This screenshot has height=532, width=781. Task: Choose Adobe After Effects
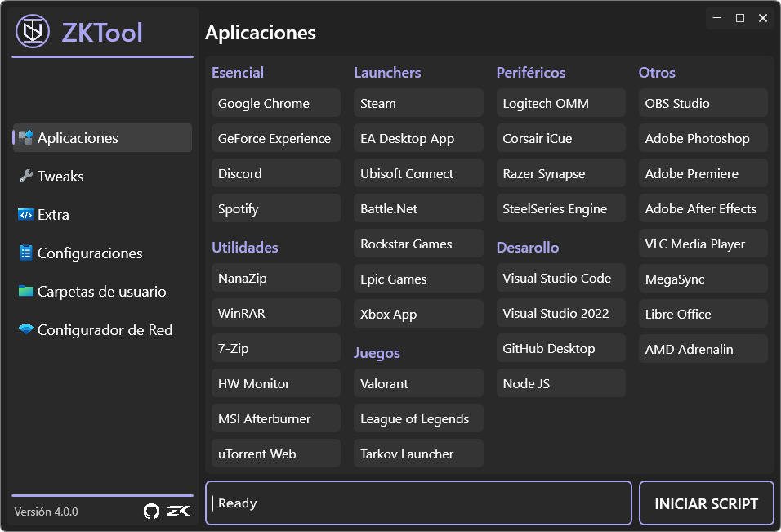[x=703, y=208]
